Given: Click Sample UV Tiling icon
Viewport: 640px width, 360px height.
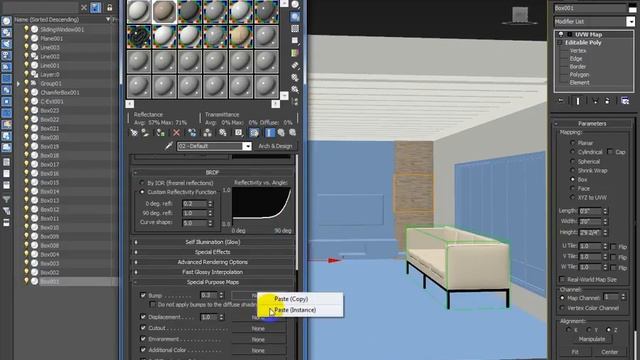Looking at the screenshot, I should (x=295, y=40).
